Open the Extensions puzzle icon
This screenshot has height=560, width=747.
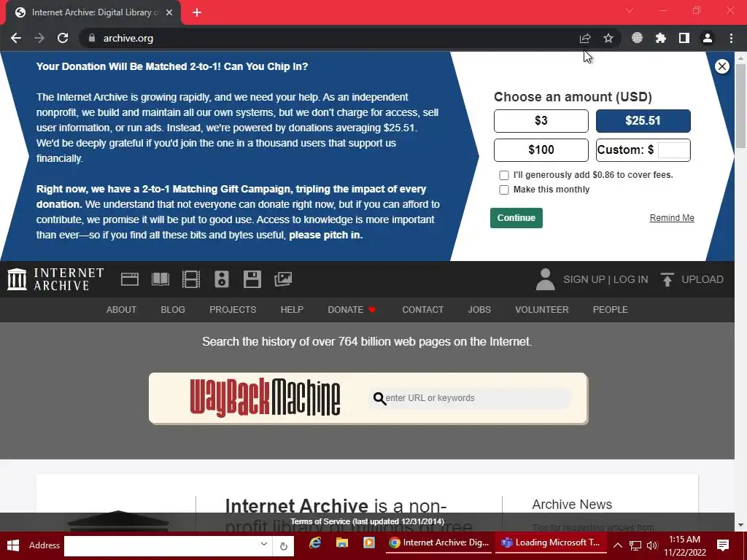pos(661,38)
